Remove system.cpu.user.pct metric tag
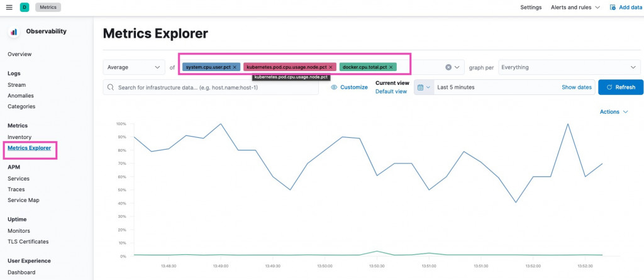The height and width of the screenshot is (280, 644). coord(234,67)
